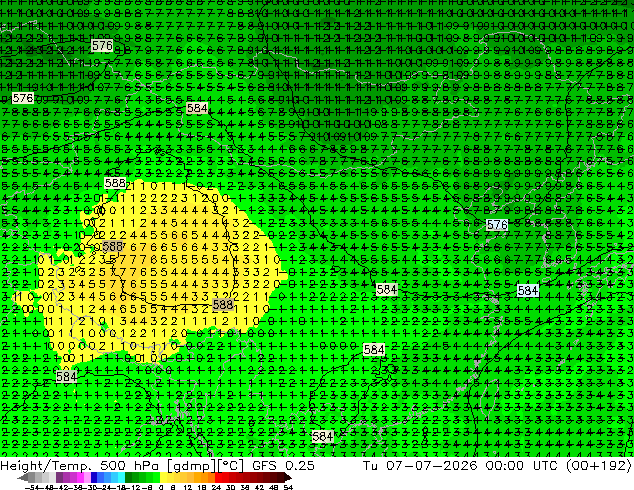Click the gray arrow at legend's cold end
Screen dimensions: 634x490
click(22, 477)
